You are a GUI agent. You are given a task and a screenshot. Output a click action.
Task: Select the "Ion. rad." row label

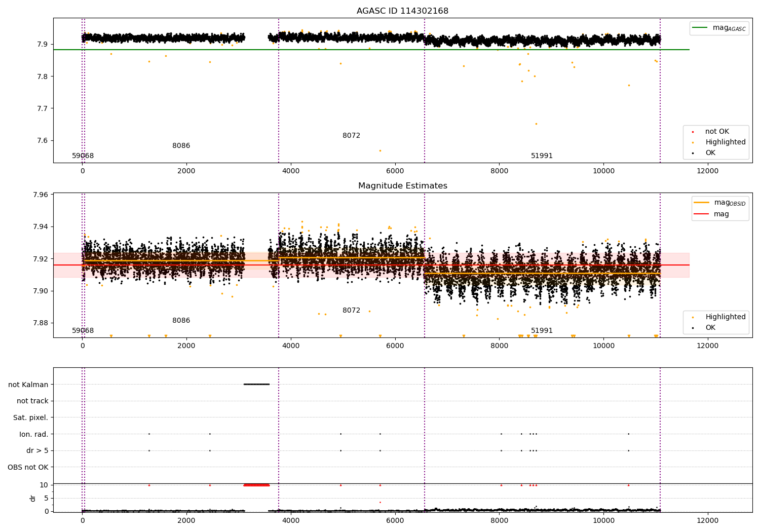[34, 434]
